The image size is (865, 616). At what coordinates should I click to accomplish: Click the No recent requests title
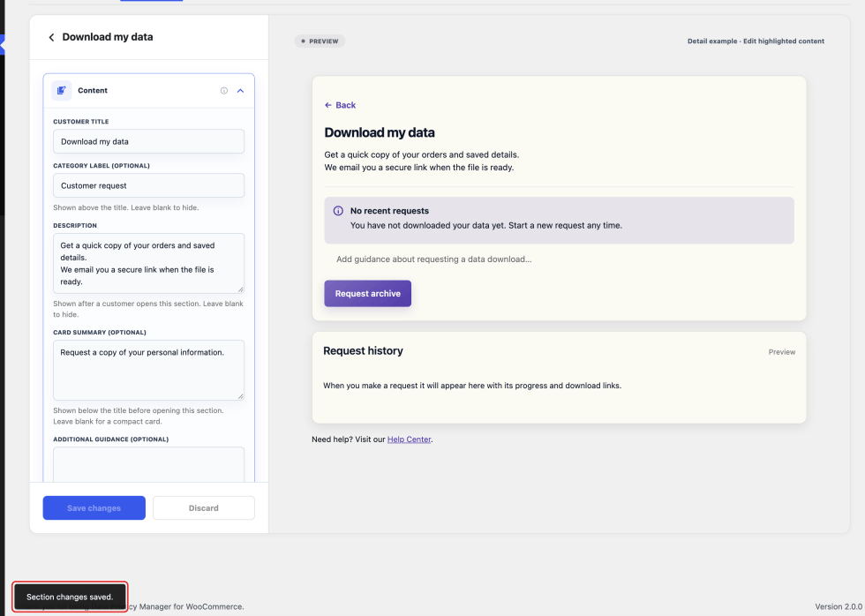[x=389, y=211]
